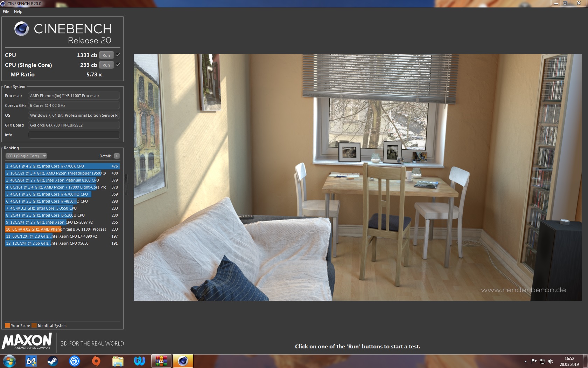Click the 1333 cb CPU score
Viewport: 588px width, 368px height.
tap(87, 55)
